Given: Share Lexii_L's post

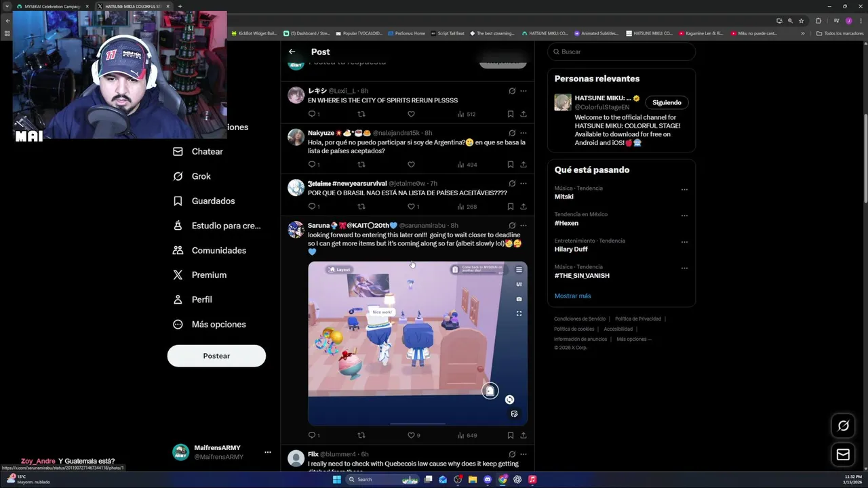Looking at the screenshot, I should tap(524, 114).
